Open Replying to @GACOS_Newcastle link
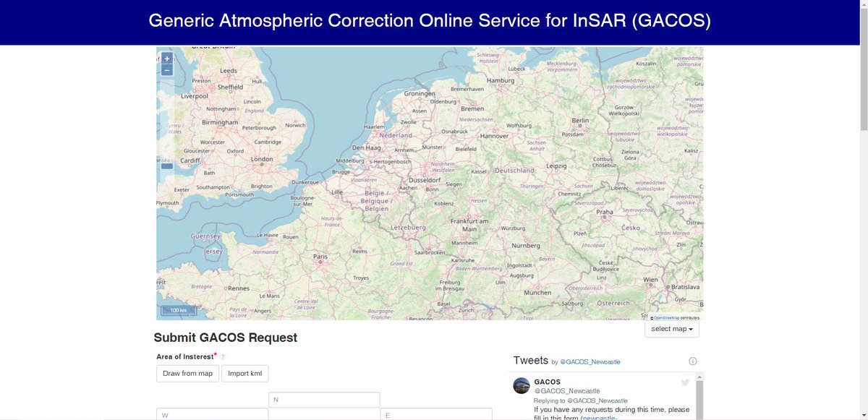868x420 pixels. point(581,400)
